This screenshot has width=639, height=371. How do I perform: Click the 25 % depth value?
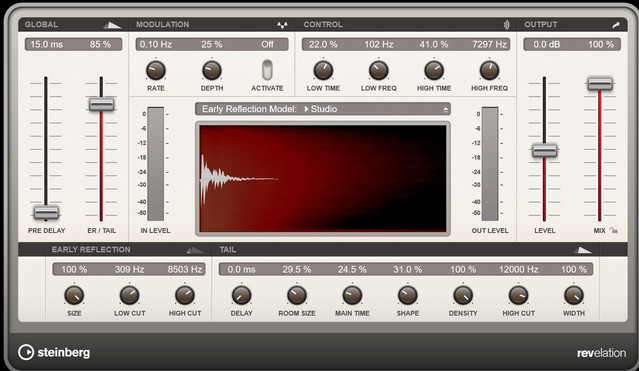click(212, 44)
